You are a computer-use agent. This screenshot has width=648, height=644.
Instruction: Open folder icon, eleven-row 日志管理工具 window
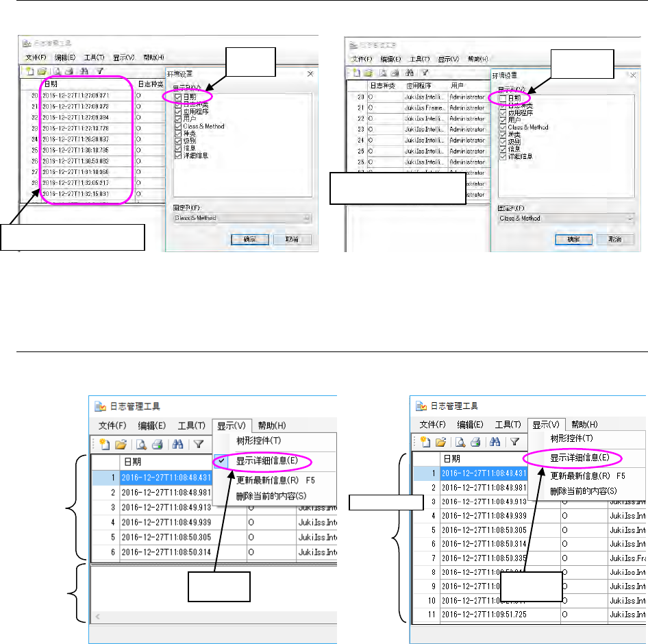click(x=441, y=442)
